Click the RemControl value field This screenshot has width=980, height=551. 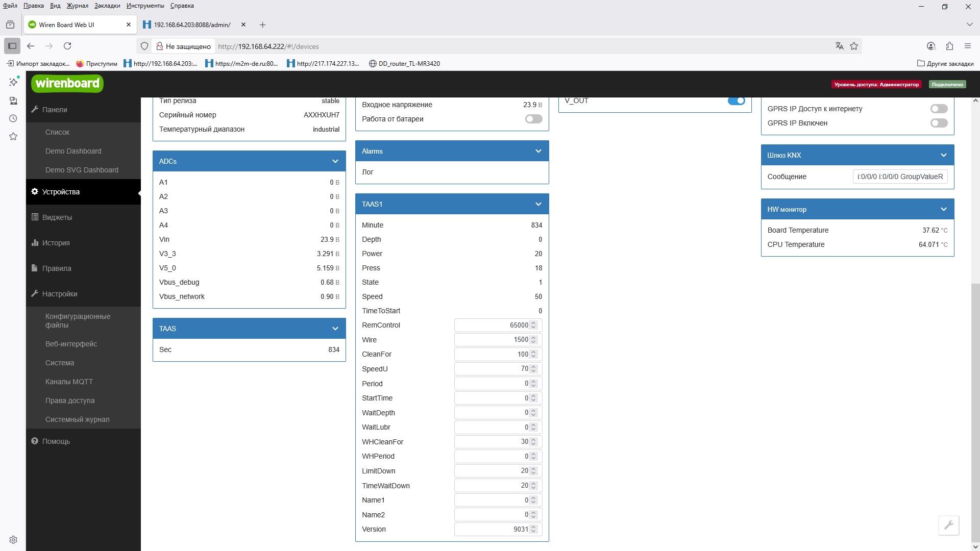[493, 325]
